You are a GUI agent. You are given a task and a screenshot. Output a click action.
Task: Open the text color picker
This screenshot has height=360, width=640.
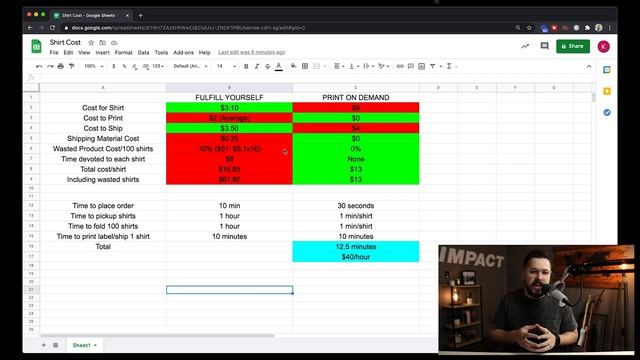279,66
